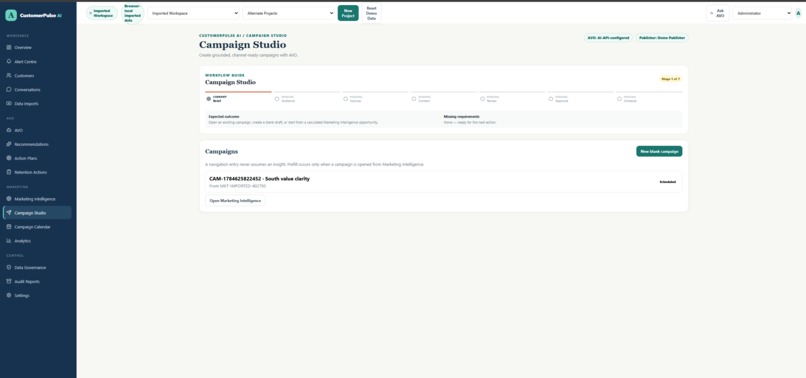Viewport: 806px width, 378px height.
Task: Click the Missing requirements text
Action: click(461, 117)
